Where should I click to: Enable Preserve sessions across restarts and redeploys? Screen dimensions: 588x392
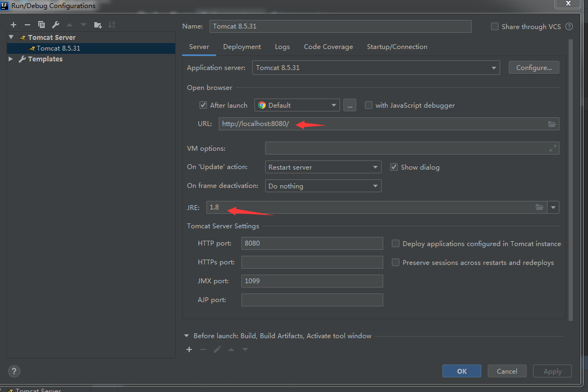[395, 262]
